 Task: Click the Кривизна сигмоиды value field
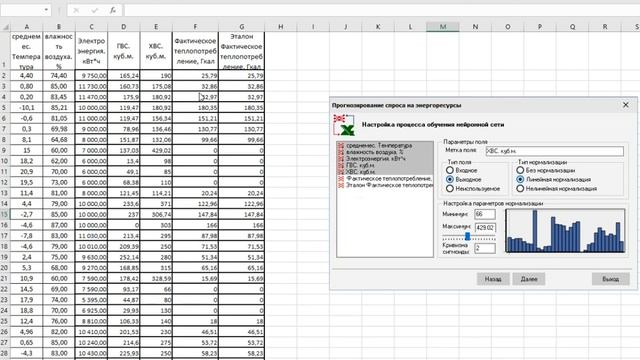(485, 248)
